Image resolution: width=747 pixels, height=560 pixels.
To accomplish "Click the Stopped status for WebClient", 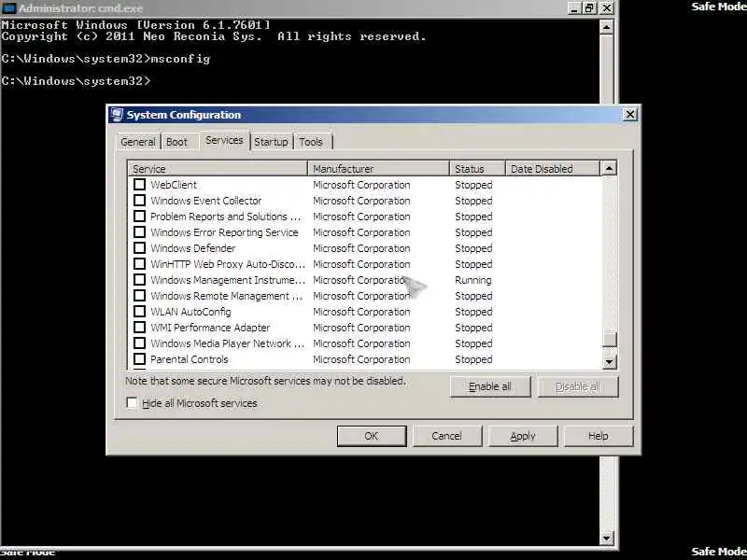I will (x=473, y=185).
